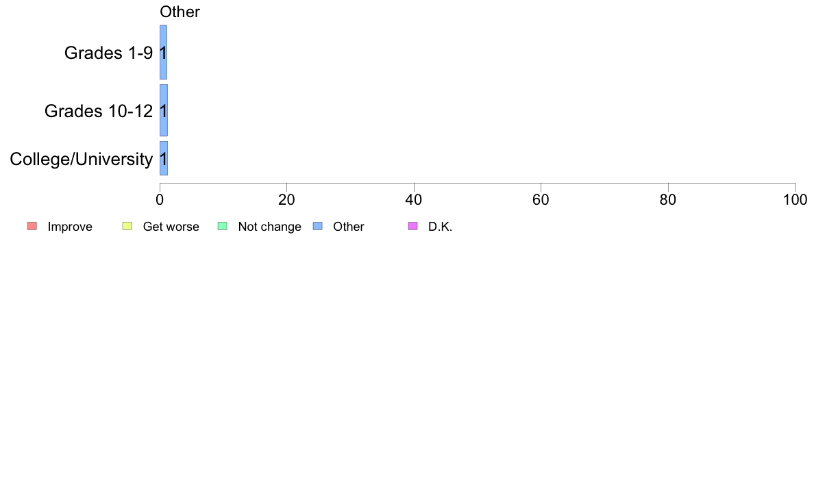814x504 pixels.
Task: Select the Grades 1-9 blue bar
Action: pos(164,52)
